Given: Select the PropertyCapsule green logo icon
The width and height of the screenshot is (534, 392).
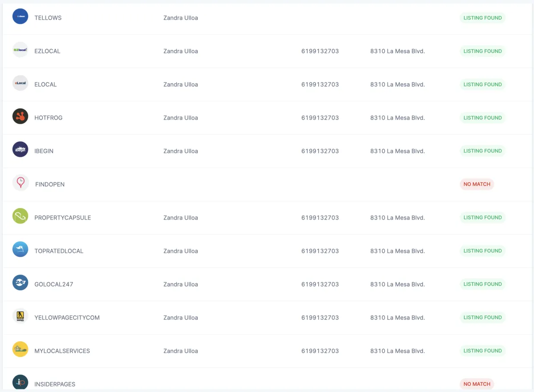Looking at the screenshot, I should click(x=20, y=216).
